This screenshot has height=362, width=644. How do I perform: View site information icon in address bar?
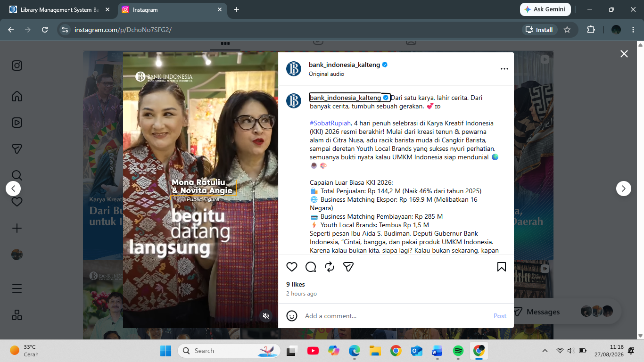[65, 30]
